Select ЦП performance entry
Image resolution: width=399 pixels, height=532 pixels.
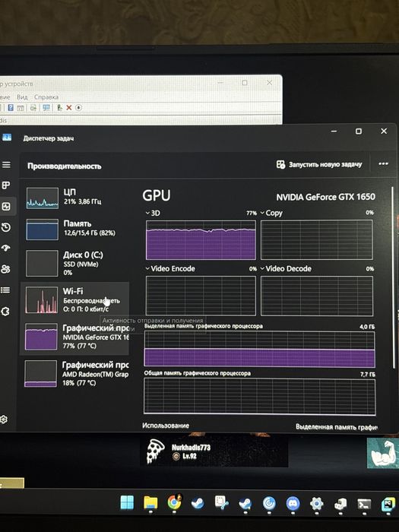[76, 198]
